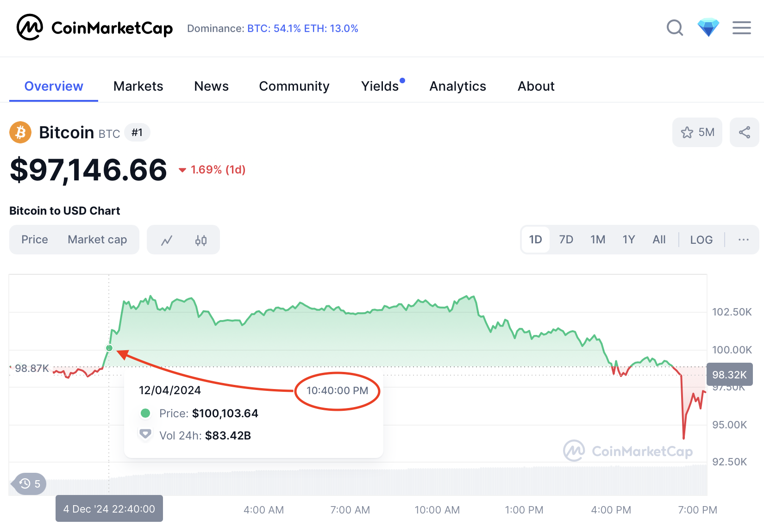
Task: Click the BTC: 54.1% dominance link
Action: click(274, 29)
